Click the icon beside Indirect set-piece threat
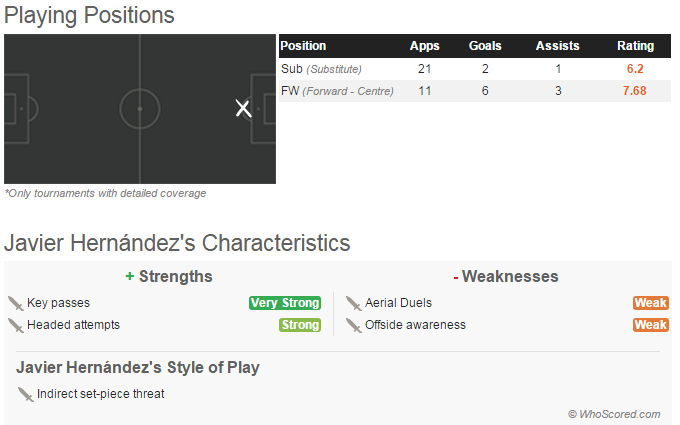Viewport: 680px width, 425px height. point(25,394)
